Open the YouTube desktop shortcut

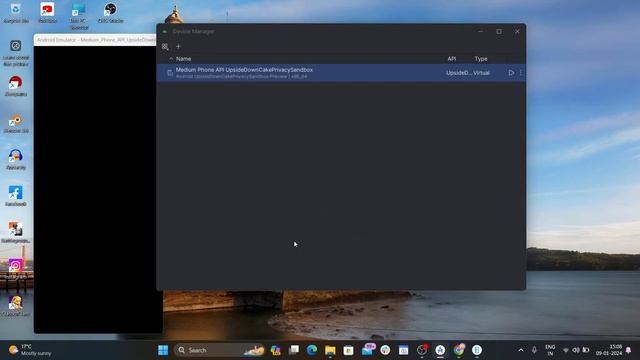47,13
